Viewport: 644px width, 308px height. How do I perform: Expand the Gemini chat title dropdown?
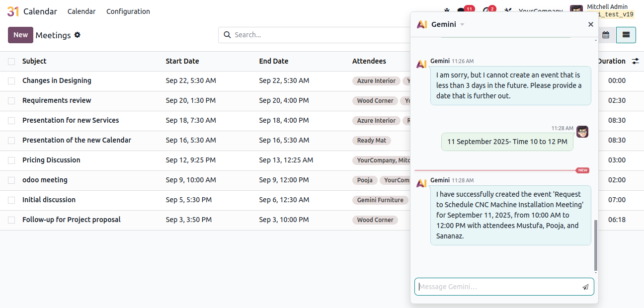[462, 24]
